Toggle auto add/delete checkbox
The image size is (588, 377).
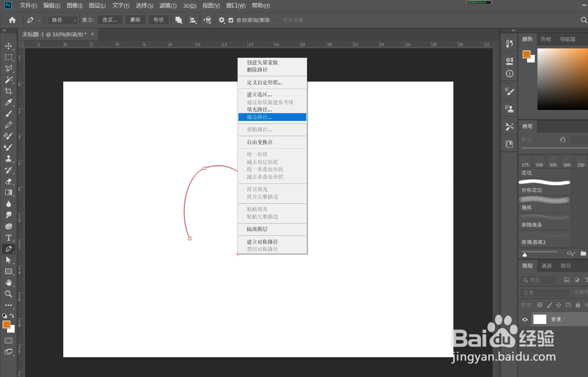point(231,20)
